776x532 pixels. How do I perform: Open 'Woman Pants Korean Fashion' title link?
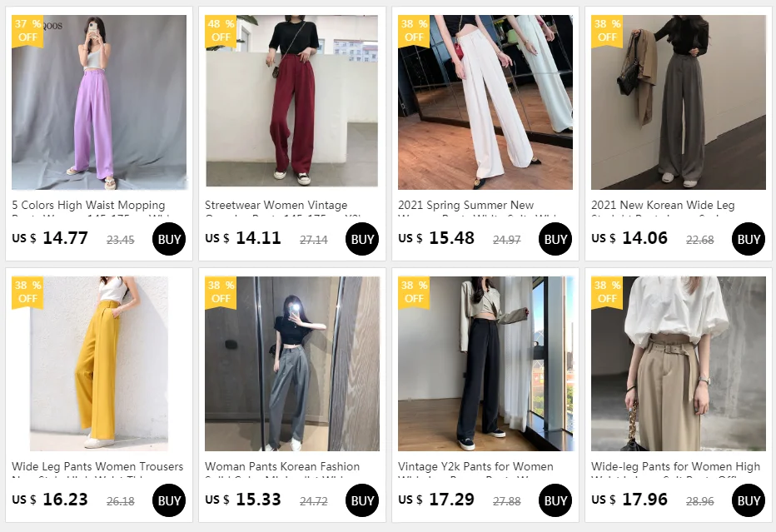(282, 466)
